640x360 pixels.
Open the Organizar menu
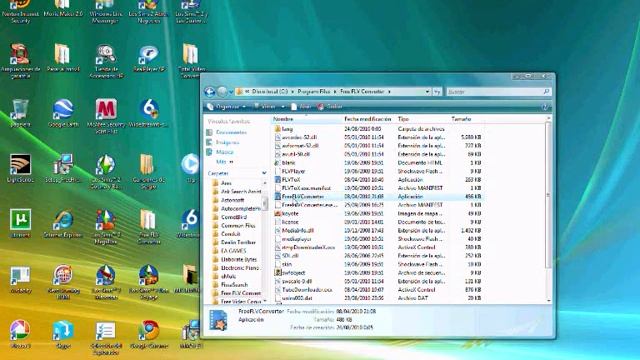(x=227, y=107)
